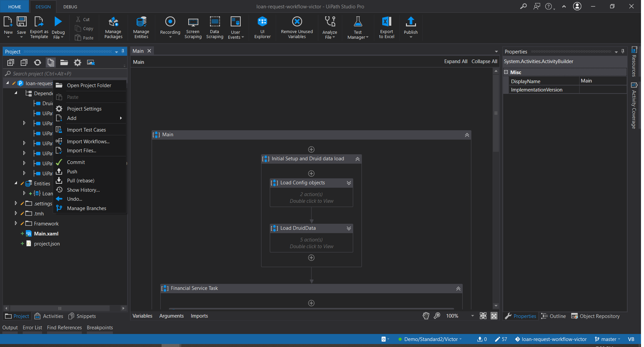Viewport: 644px width, 347px height.
Task: Click Expand All icon in Project panel
Action: point(11,62)
